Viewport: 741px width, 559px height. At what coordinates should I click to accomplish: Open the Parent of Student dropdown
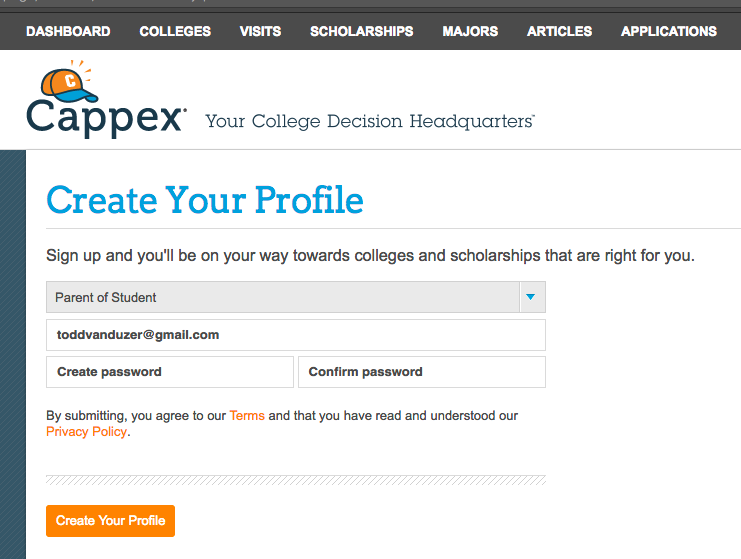click(296, 297)
